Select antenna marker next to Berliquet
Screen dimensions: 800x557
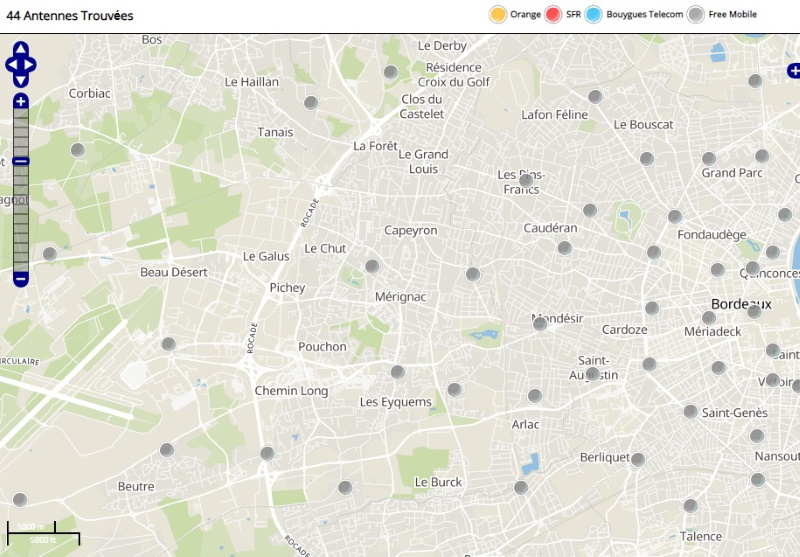[640, 458]
